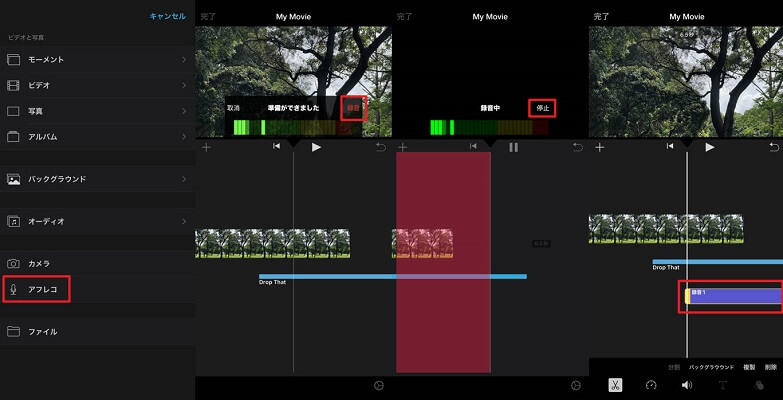Start recording with the red 録音 button
The image size is (783, 400).
coord(354,108)
